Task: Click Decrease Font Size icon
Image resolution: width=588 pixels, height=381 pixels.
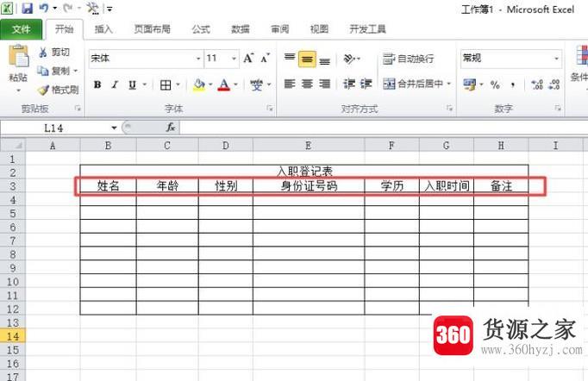Action: tap(266, 59)
